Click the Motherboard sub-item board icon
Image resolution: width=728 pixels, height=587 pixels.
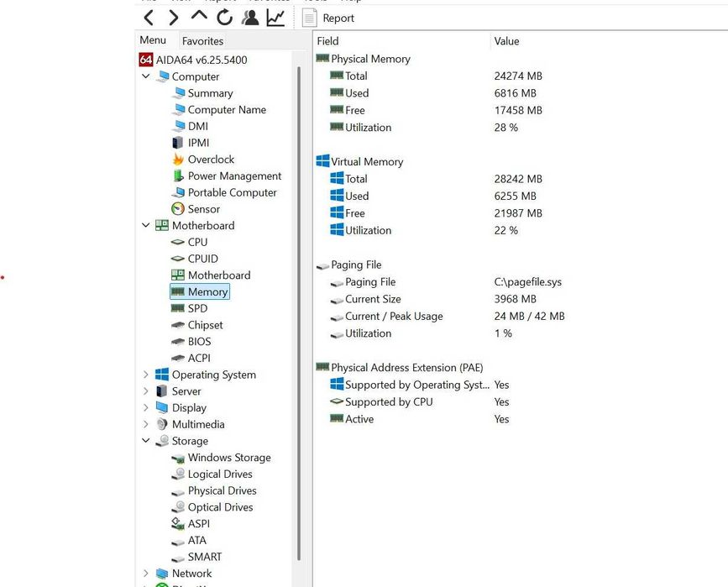tap(178, 275)
